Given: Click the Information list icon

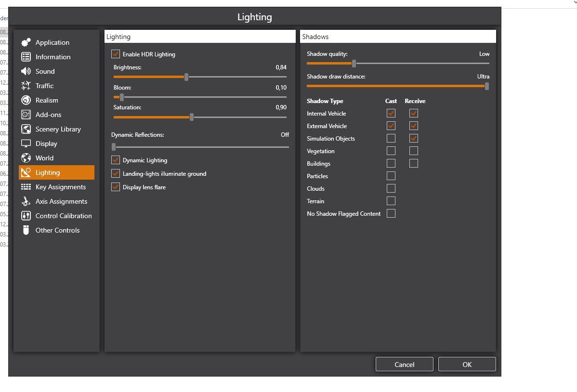Looking at the screenshot, I should point(26,57).
